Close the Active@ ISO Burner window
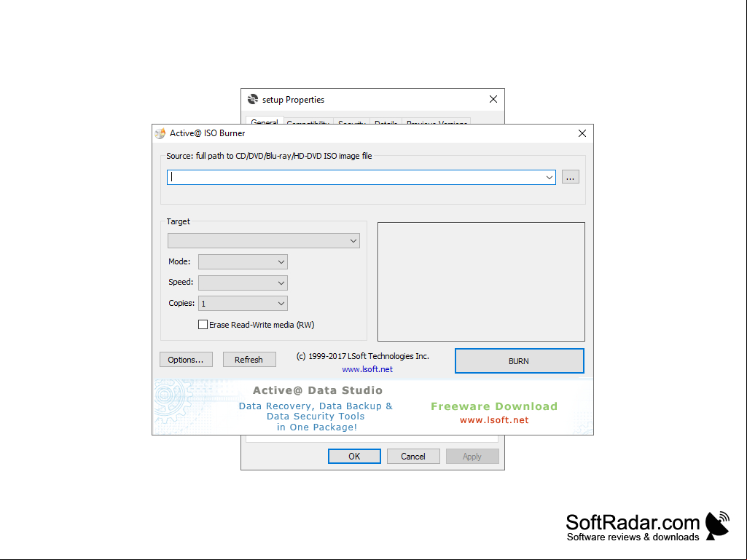 582,133
